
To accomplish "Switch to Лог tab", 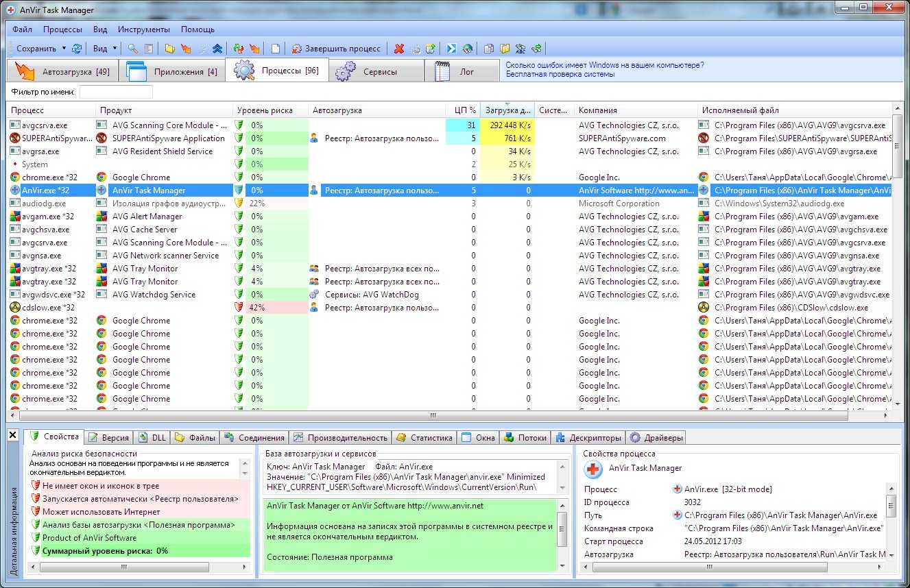I will (x=462, y=71).
